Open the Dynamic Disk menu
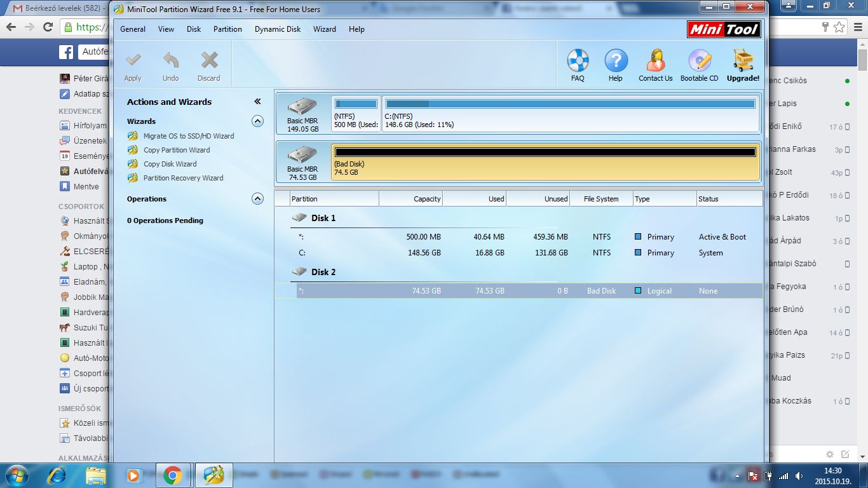This screenshot has height=488, width=868. (278, 29)
